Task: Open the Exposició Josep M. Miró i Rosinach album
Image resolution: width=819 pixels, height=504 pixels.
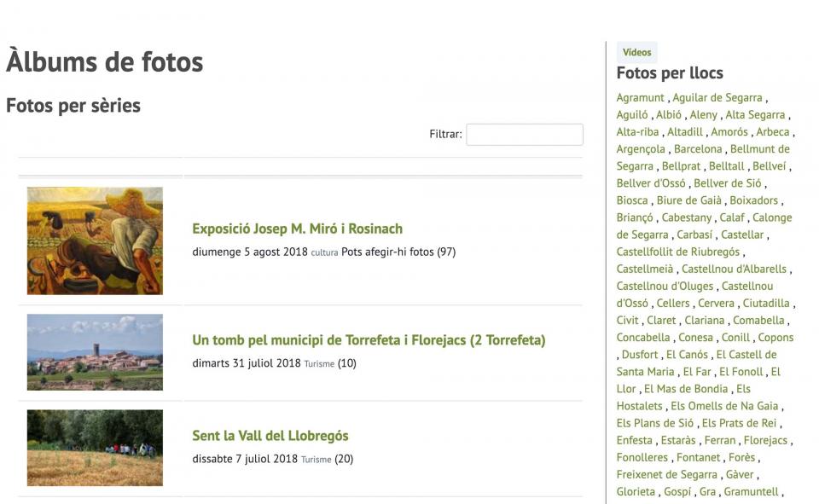Action: (297, 229)
